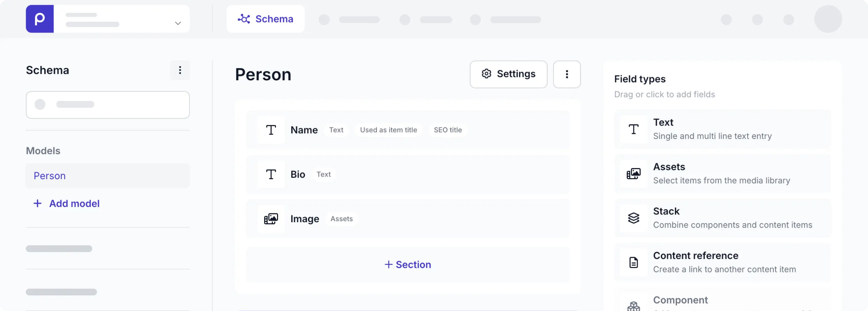Select the Assets field type icon
The height and width of the screenshot is (311, 868).
[x=634, y=173]
